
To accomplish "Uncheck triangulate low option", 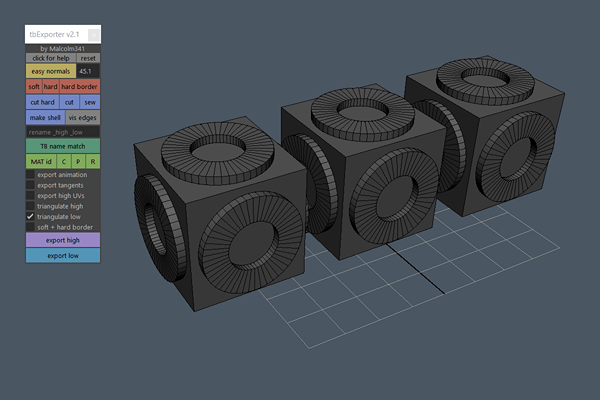I will click(x=30, y=216).
